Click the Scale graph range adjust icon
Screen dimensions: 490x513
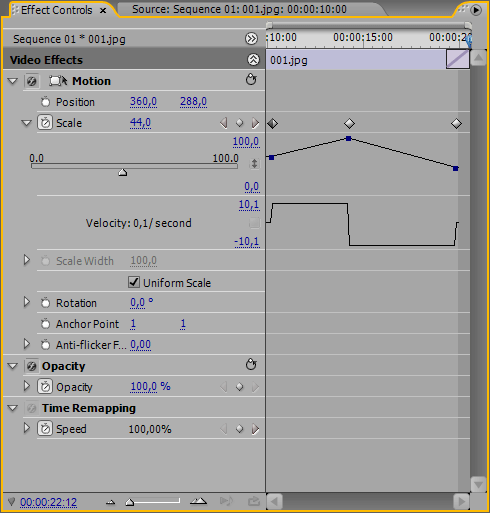pyautogui.click(x=254, y=164)
